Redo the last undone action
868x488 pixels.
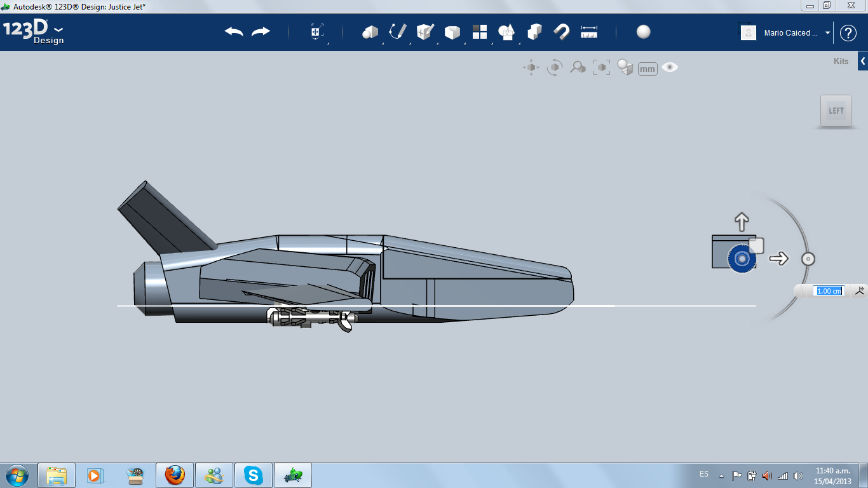261,32
